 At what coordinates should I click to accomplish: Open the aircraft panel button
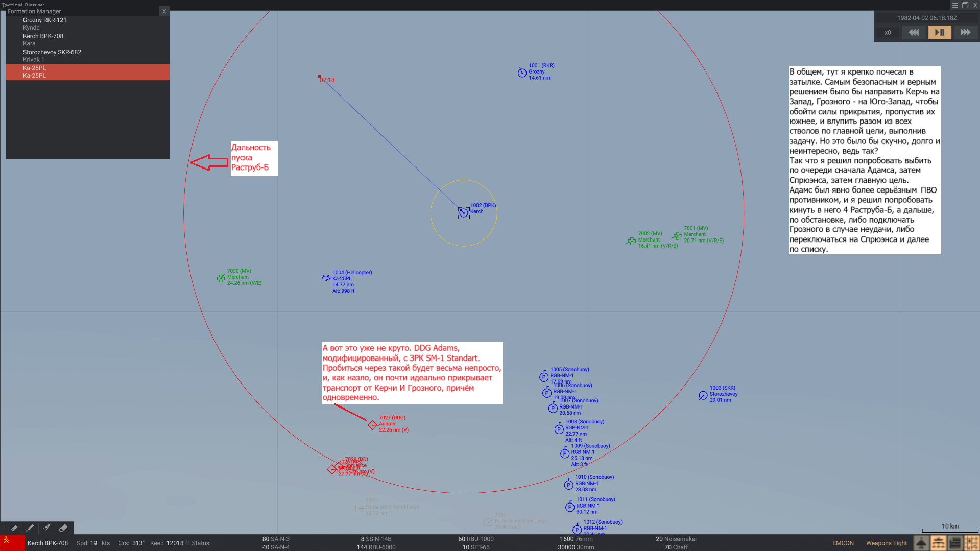point(921,543)
